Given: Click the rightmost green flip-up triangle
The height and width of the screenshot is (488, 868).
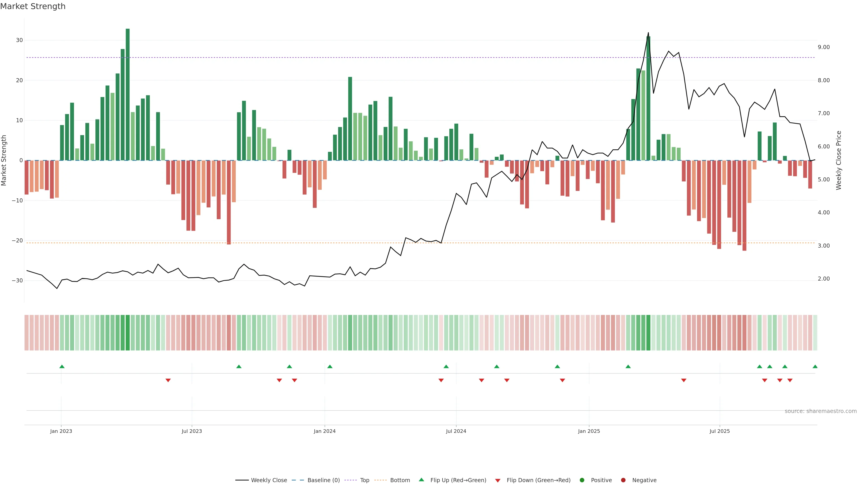Looking at the screenshot, I should pos(815,366).
